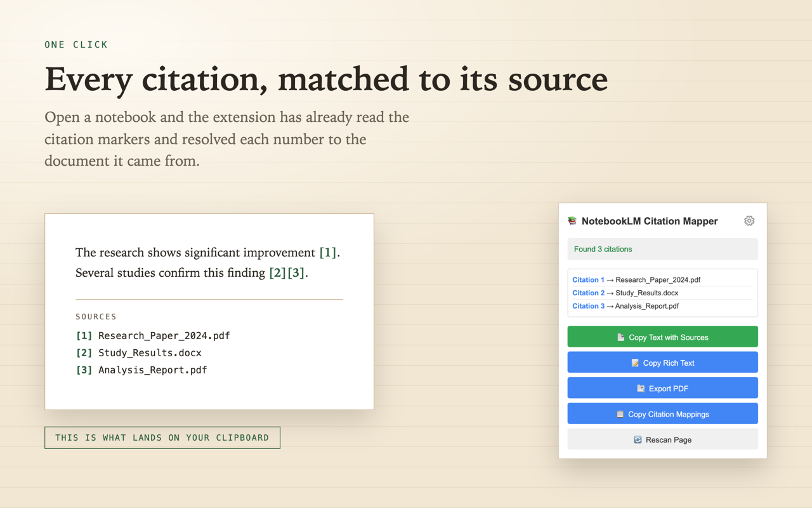Export citations with Export PDF button
This screenshot has height=508, width=812.
(x=662, y=388)
